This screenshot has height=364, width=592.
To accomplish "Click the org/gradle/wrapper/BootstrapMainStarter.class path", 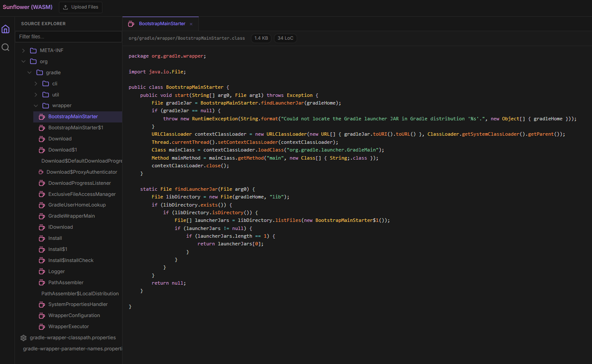I will [x=187, y=38].
